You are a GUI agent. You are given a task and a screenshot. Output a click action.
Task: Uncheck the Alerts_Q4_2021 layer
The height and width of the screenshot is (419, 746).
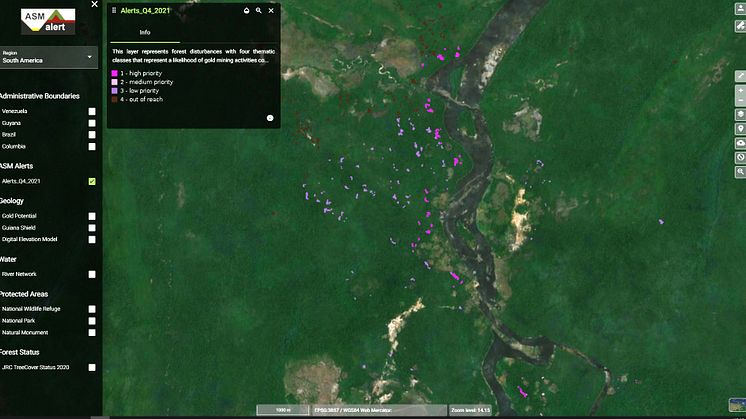click(x=92, y=181)
